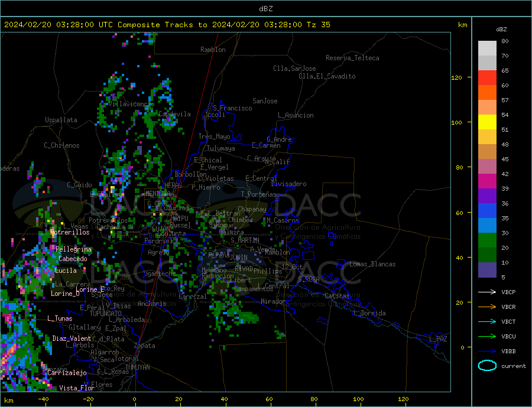
Task: Click the '45' value in dBZ legend
Action: (505, 159)
